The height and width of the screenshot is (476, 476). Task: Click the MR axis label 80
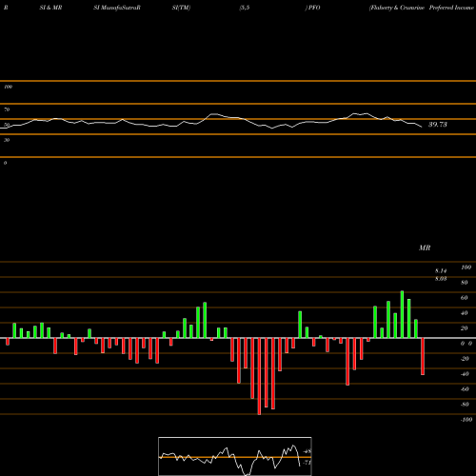465,283
